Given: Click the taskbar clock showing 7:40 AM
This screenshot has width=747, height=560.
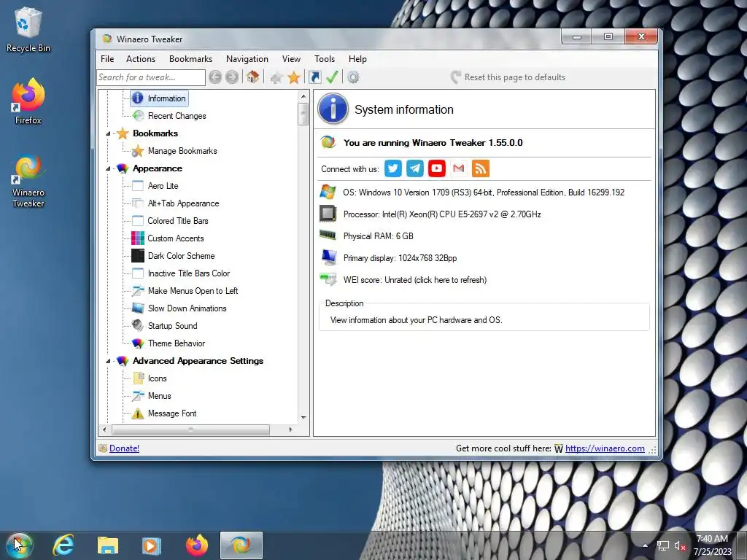Looking at the screenshot, I should tap(712, 545).
